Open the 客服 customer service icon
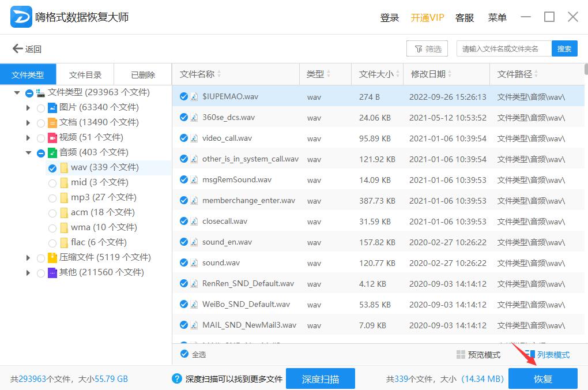 coord(465,17)
